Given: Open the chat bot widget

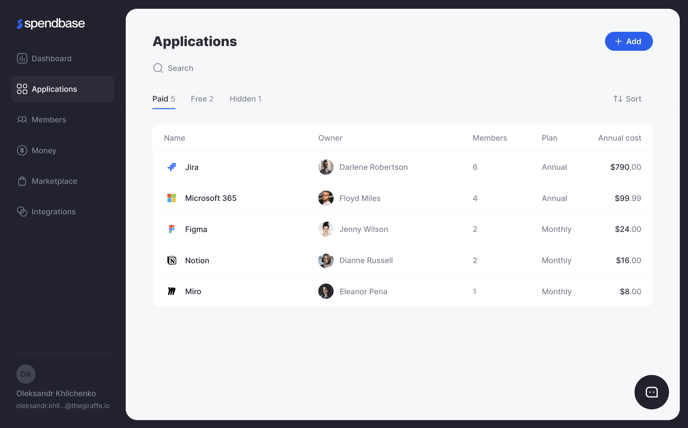Looking at the screenshot, I should click(652, 392).
